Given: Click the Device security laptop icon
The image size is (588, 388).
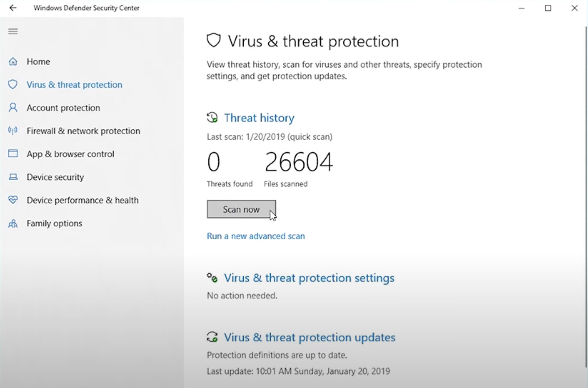Looking at the screenshot, I should pyautogui.click(x=13, y=177).
